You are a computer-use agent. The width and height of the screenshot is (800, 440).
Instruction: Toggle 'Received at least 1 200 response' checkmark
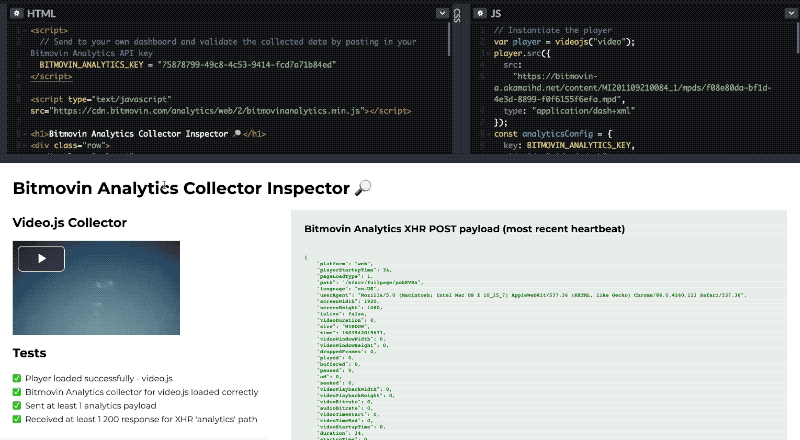(x=17, y=419)
